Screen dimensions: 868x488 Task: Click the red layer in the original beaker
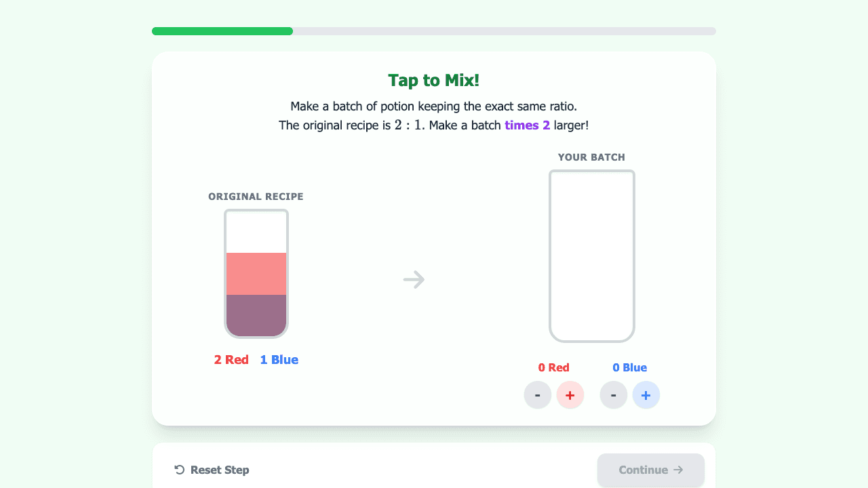(x=256, y=274)
